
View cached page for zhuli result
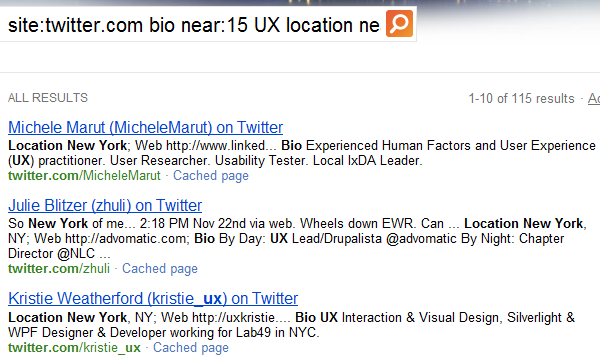(x=160, y=269)
